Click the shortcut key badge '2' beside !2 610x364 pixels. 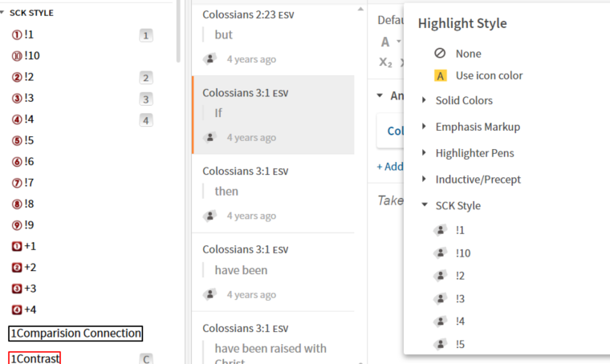tap(146, 78)
